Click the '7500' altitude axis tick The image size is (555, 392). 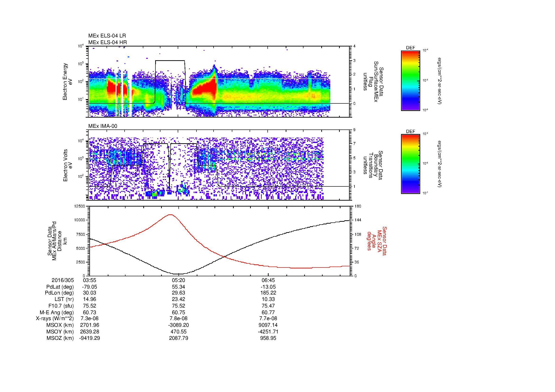click(x=81, y=234)
